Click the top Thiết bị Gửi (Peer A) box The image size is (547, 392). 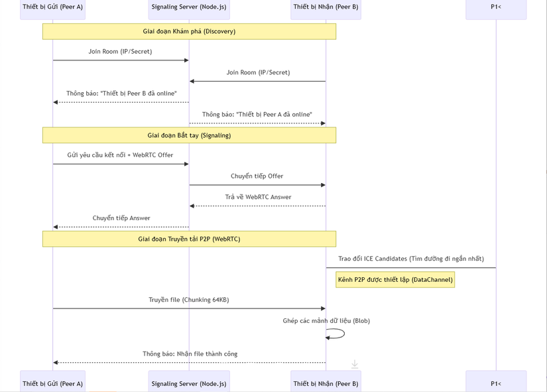pos(52,7)
